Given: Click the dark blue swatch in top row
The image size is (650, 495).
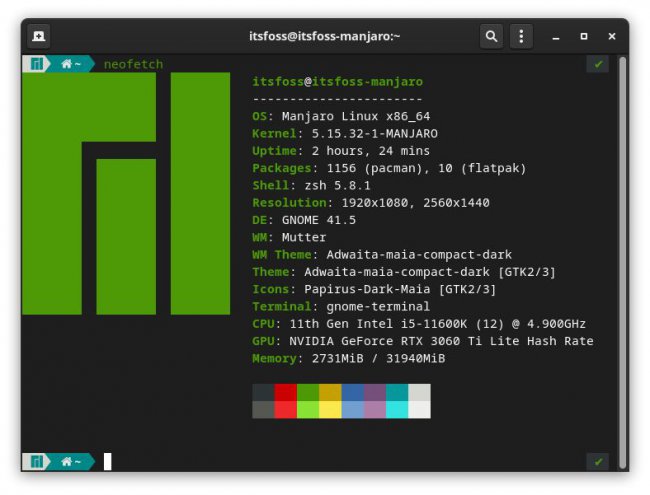Looking at the screenshot, I should (353, 393).
